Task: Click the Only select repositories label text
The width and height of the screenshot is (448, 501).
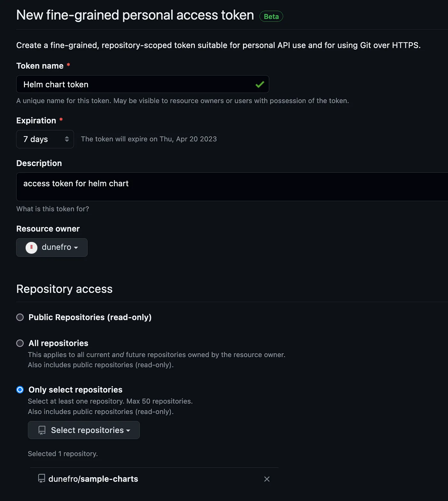Action: [x=76, y=390]
